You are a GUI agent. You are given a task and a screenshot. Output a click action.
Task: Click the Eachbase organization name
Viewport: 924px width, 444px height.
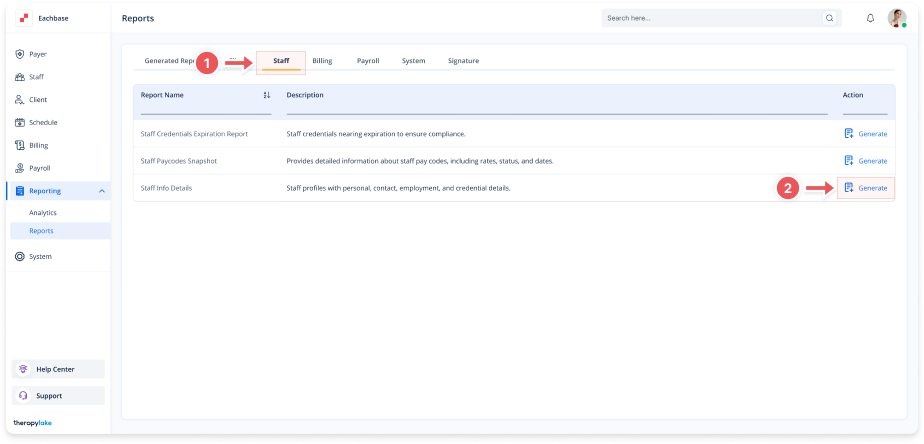pyautogui.click(x=53, y=18)
